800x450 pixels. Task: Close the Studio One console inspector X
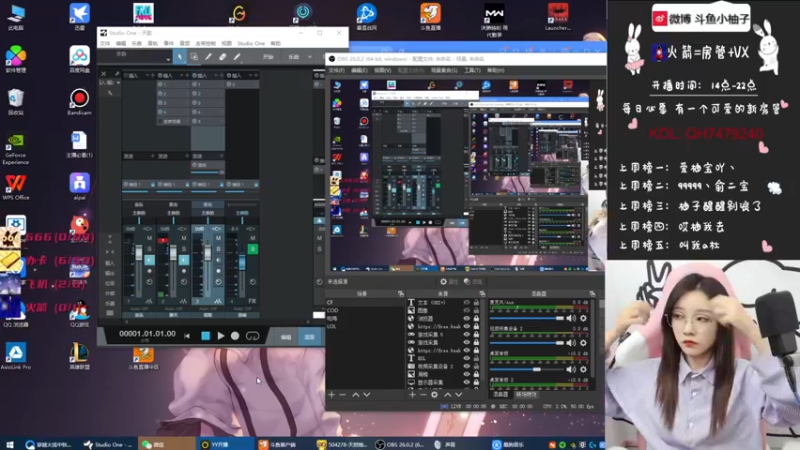point(104,74)
